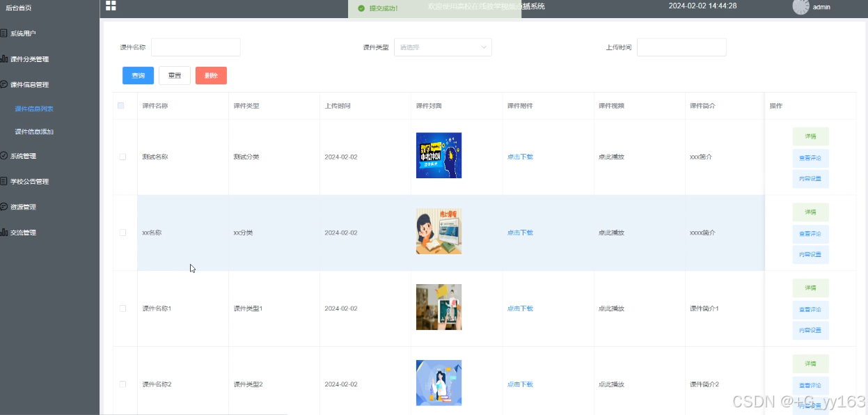Click 点击下载 link in xx名称 row

pyautogui.click(x=520, y=233)
